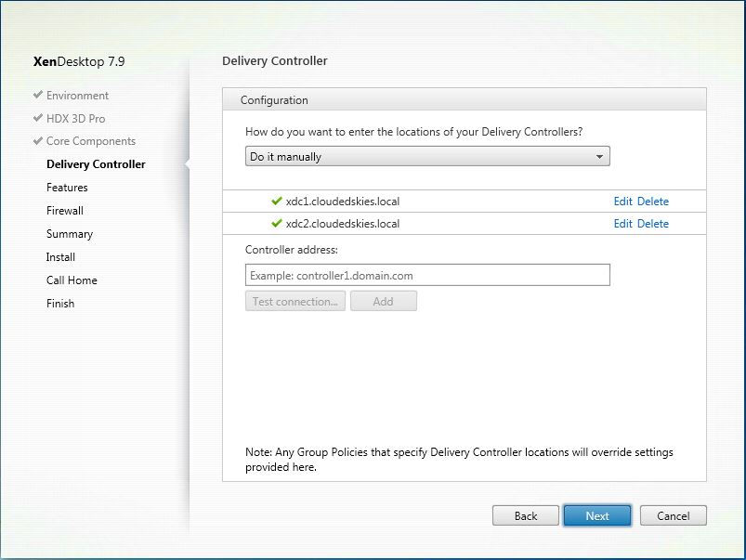The image size is (746, 560).
Task: Click Edit for xdc2.cloudedskies.local
Action: [x=622, y=224]
